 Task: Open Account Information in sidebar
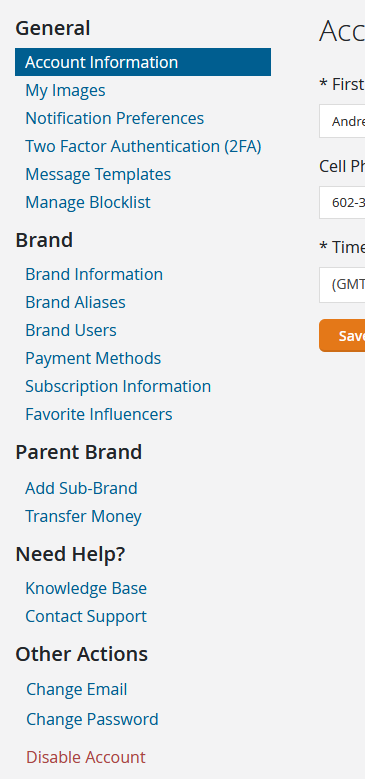(x=143, y=62)
